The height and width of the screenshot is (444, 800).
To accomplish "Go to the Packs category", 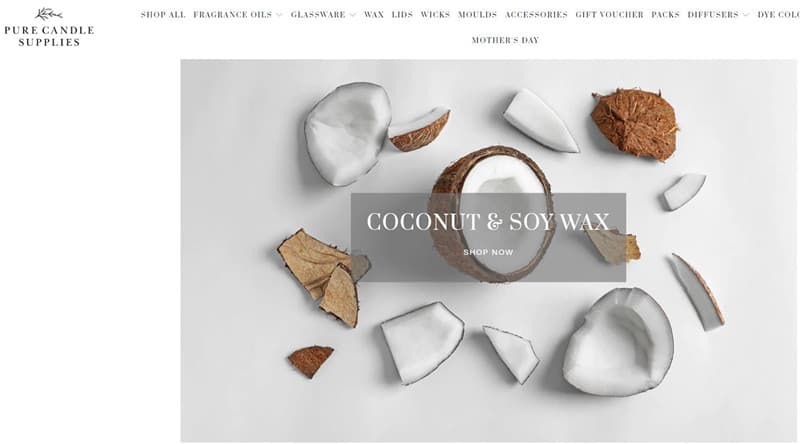I will [665, 15].
